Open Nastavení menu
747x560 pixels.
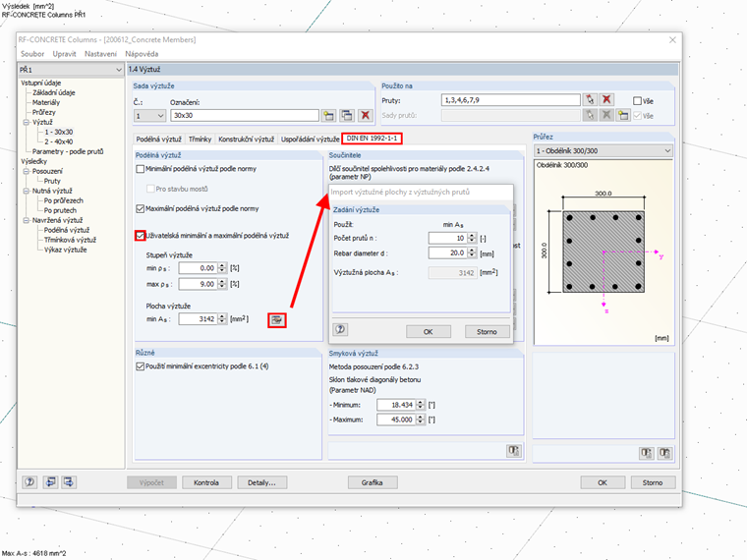click(x=100, y=54)
